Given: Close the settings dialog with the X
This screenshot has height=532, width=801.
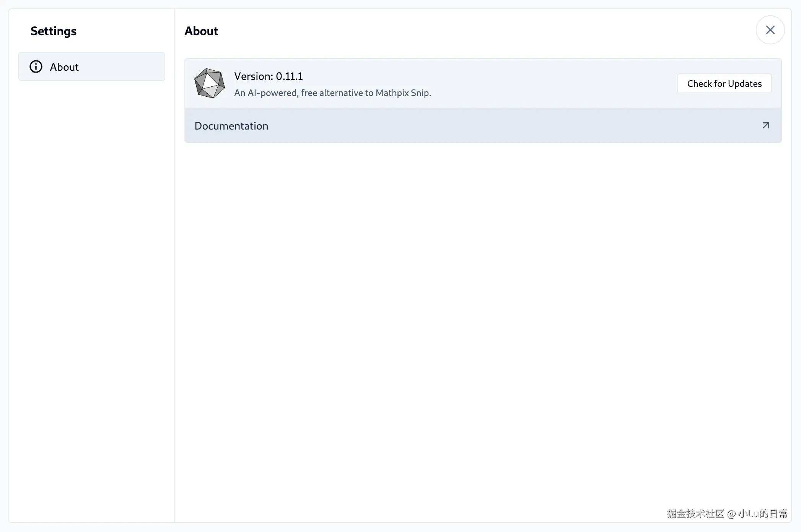Looking at the screenshot, I should 770,30.
